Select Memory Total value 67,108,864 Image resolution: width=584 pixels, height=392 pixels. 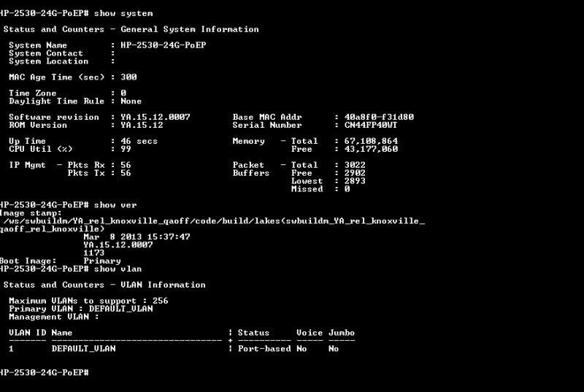click(x=371, y=141)
